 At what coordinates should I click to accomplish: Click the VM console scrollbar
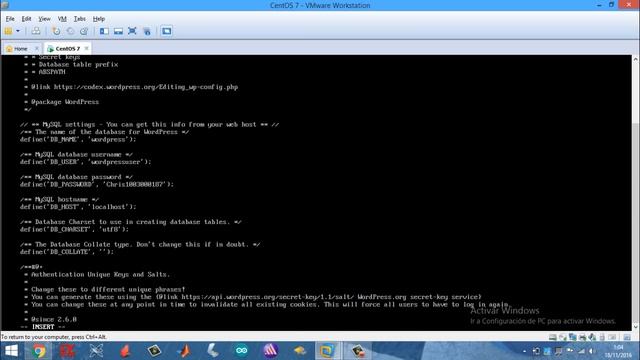click(636, 192)
